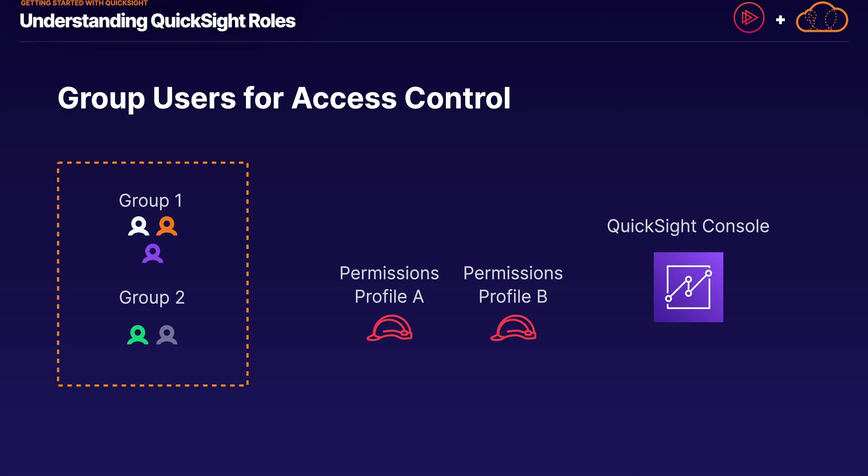868x476 pixels.
Task: Click the white user icon in Group 1
Action: point(138,226)
